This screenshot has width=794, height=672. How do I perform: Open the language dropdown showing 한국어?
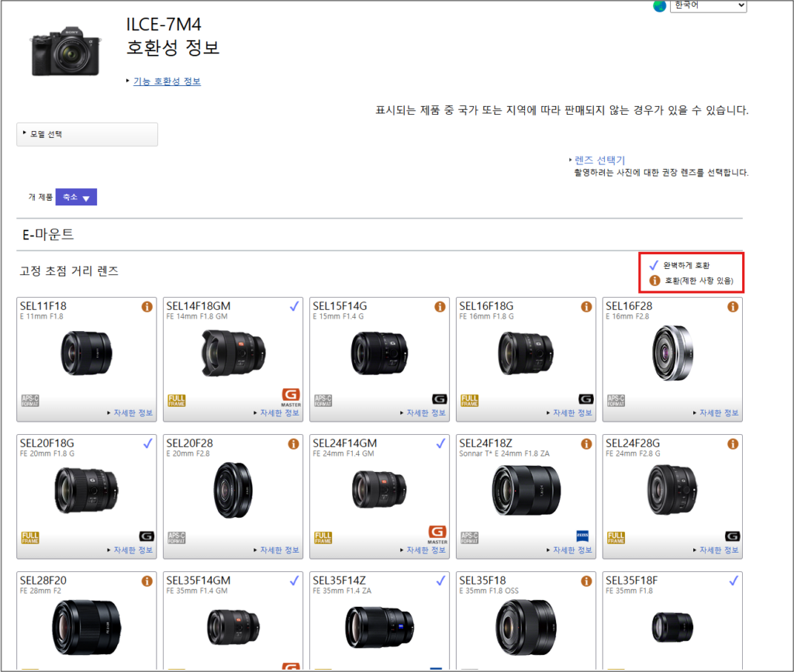pos(708,5)
